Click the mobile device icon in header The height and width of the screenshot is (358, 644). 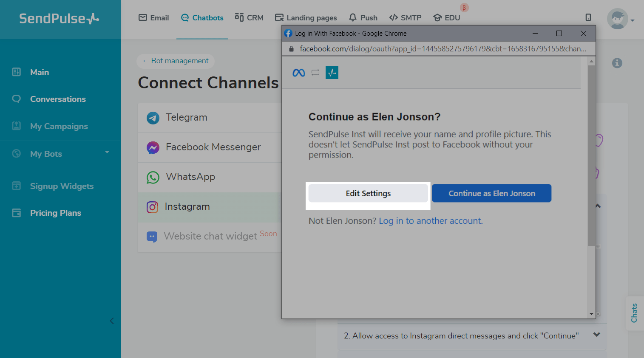point(588,17)
